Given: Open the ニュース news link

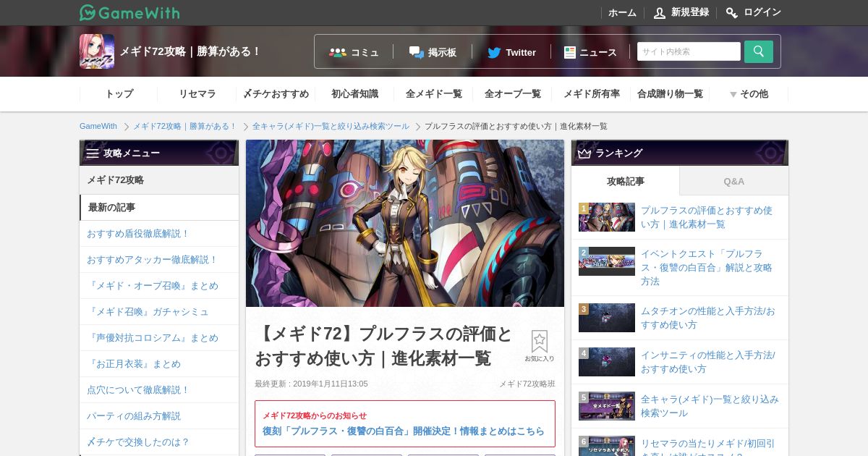Looking at the screenshot, I should (590, 52).
